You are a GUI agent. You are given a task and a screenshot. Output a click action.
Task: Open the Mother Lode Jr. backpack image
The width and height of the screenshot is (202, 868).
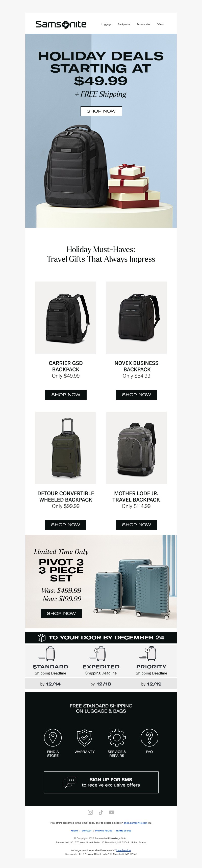point(136,448)
